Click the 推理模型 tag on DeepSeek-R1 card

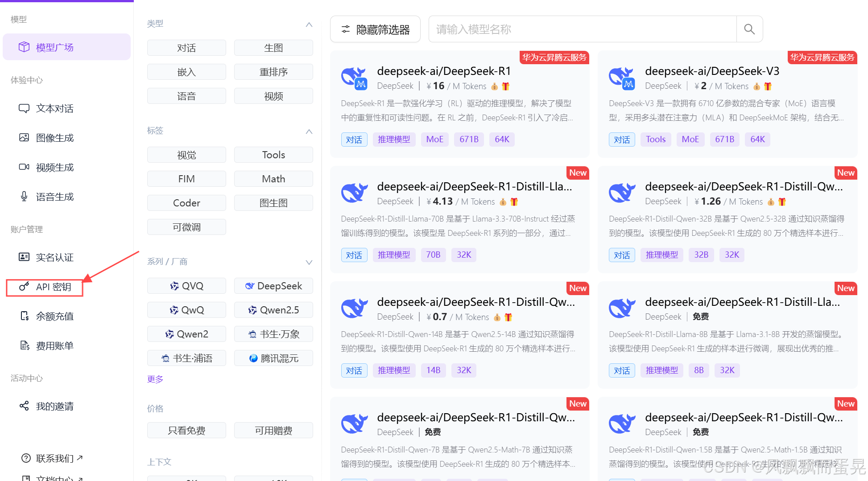[x=394, y=140]
